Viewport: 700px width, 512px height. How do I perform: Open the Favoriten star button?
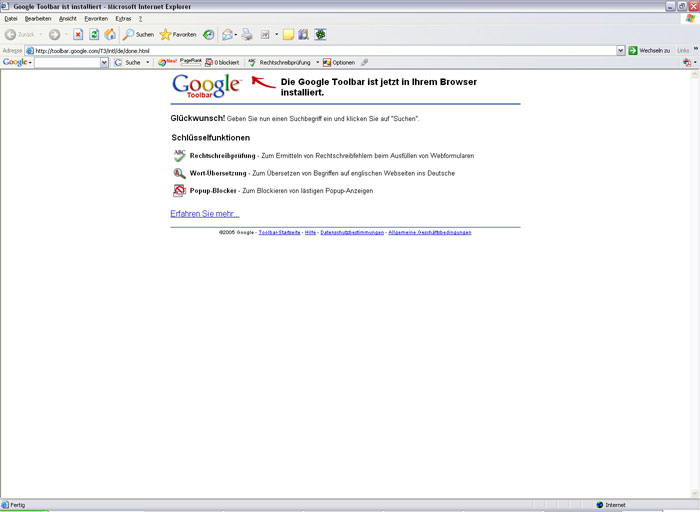178,34
